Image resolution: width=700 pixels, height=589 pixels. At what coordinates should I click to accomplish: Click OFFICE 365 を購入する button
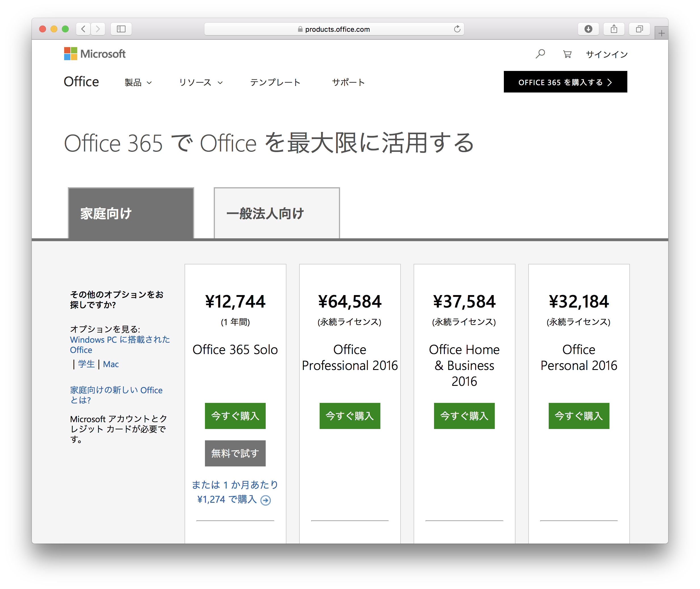pos(565,82)
